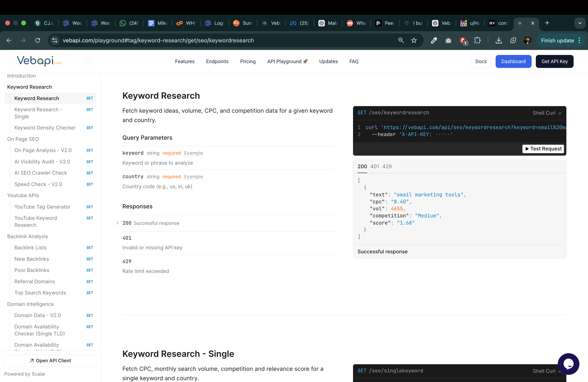Open the FAQ navigation item
Image resolution: width=588 pixels, height=382 pixels.
point(354,61)
